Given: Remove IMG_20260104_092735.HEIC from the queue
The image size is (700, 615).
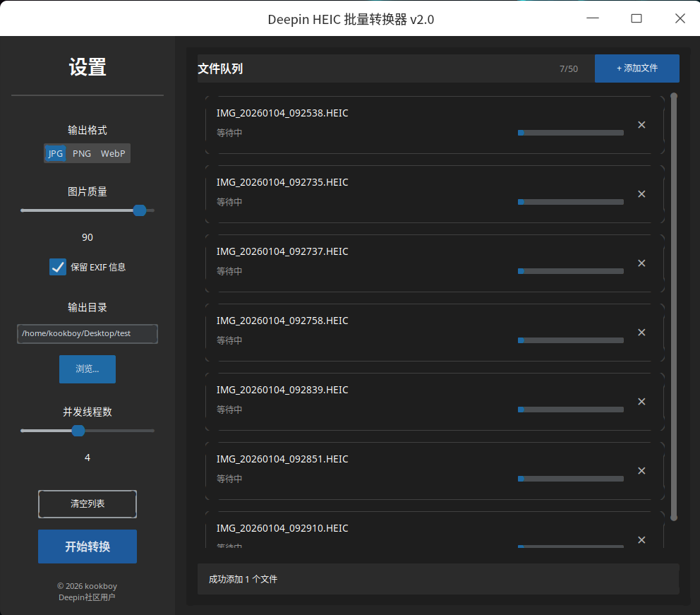Looking at the screenshot, I should coord(641,194).
